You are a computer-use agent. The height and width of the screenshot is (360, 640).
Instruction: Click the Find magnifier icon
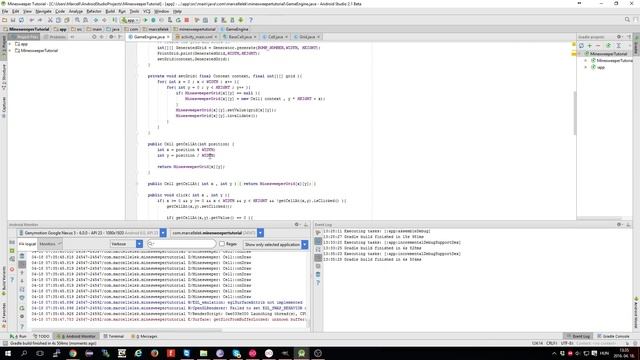coord(77,20)
